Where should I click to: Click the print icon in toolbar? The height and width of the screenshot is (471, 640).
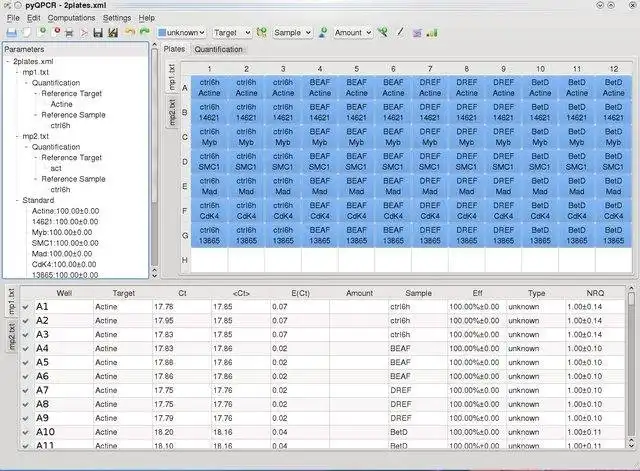coord(69,33)
